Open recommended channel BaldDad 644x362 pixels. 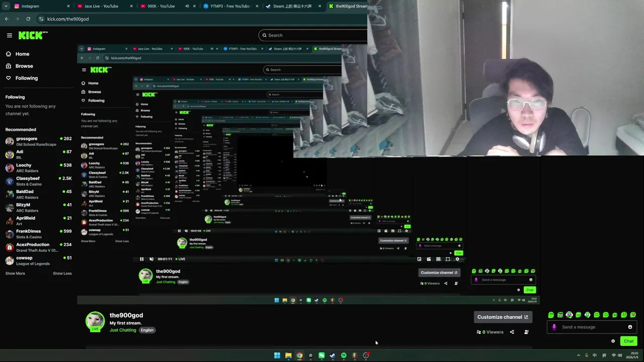tap(38, 194)
